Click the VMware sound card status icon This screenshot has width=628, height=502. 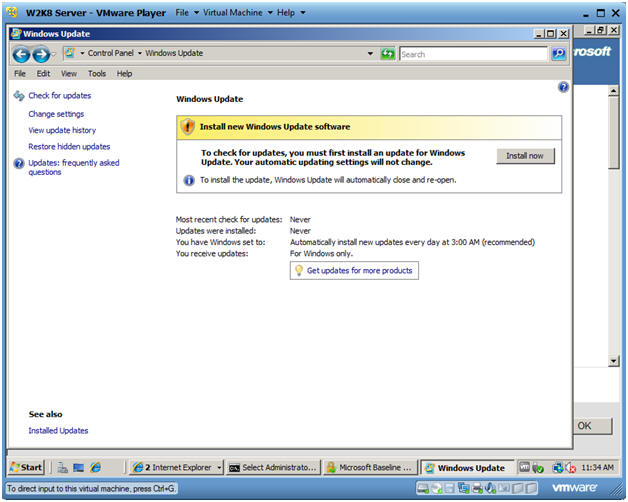tap(490, 488)
